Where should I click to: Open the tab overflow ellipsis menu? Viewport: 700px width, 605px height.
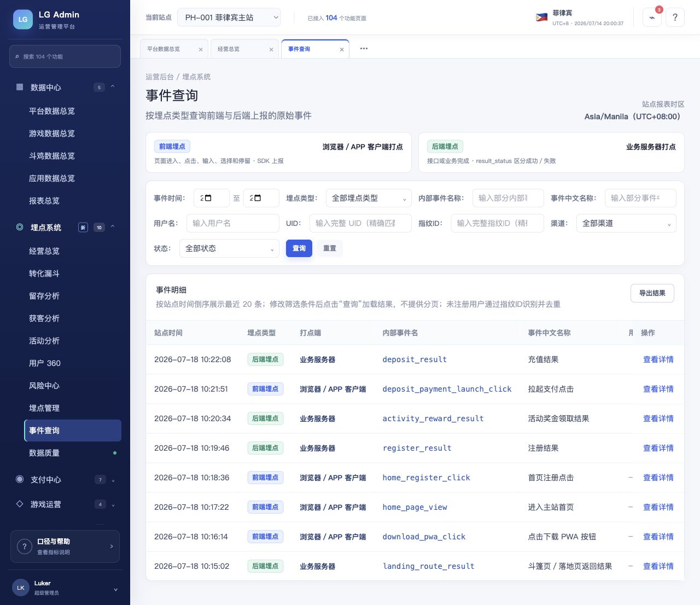pos(364,49)
